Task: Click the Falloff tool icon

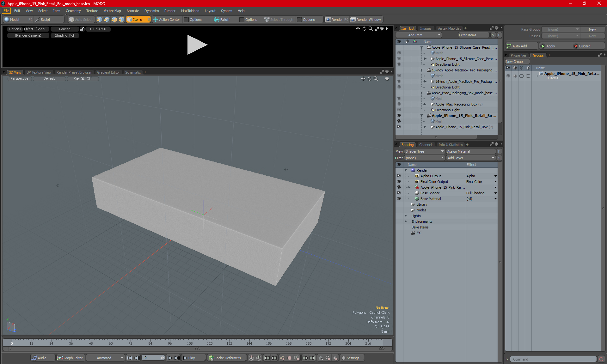Action: (x=217, y=20)
